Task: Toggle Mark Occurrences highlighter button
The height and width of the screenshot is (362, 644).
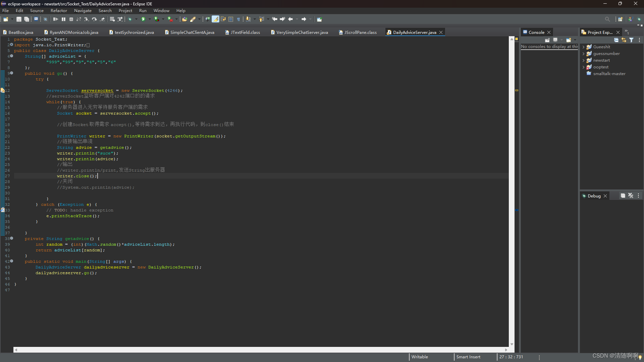Action: click(x=215, y=19)
